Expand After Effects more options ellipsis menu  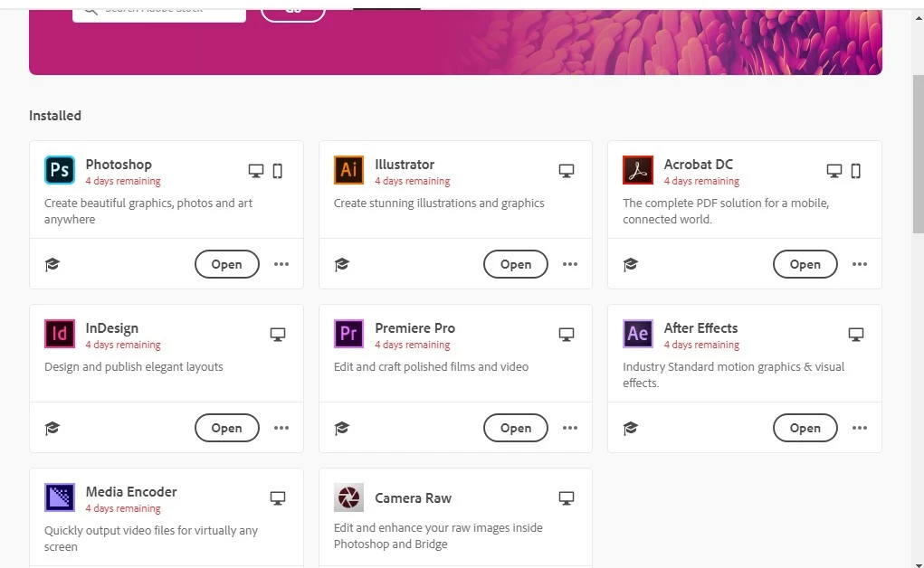[x=859, y=428]
